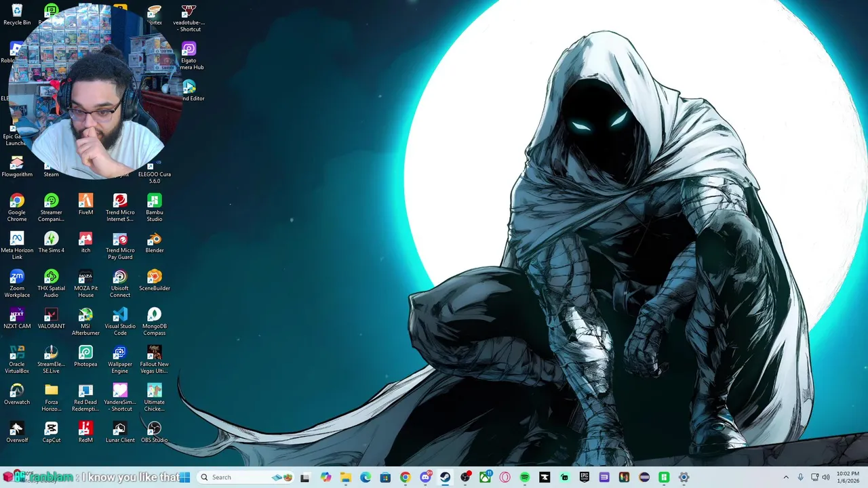Screen dimensions: 868x488
Task: Launch Google Chrome from the desktop
Action: coord(17,207)
